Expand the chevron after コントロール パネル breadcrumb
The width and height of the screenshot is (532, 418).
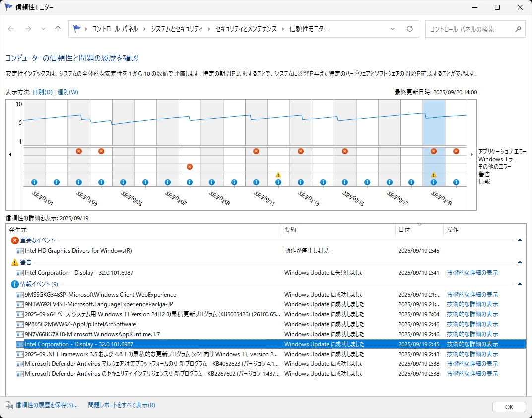[144, 29]
